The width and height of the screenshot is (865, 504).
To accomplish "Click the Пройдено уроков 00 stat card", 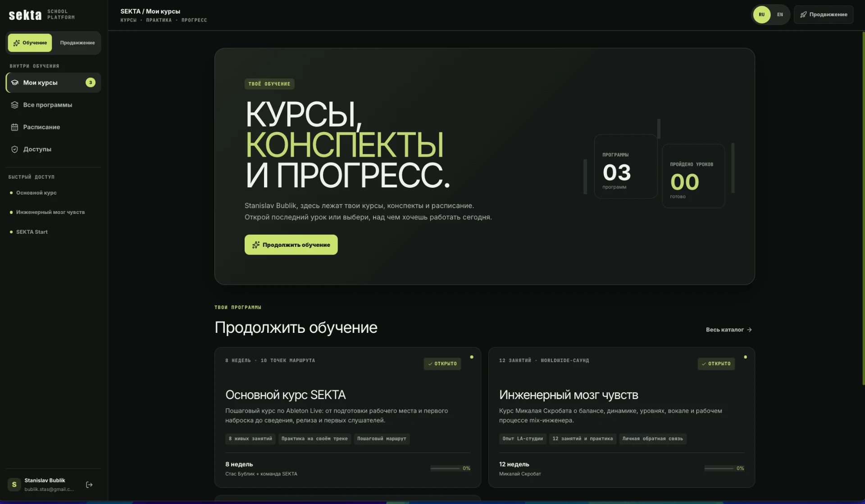I will [x=693, y=176].
